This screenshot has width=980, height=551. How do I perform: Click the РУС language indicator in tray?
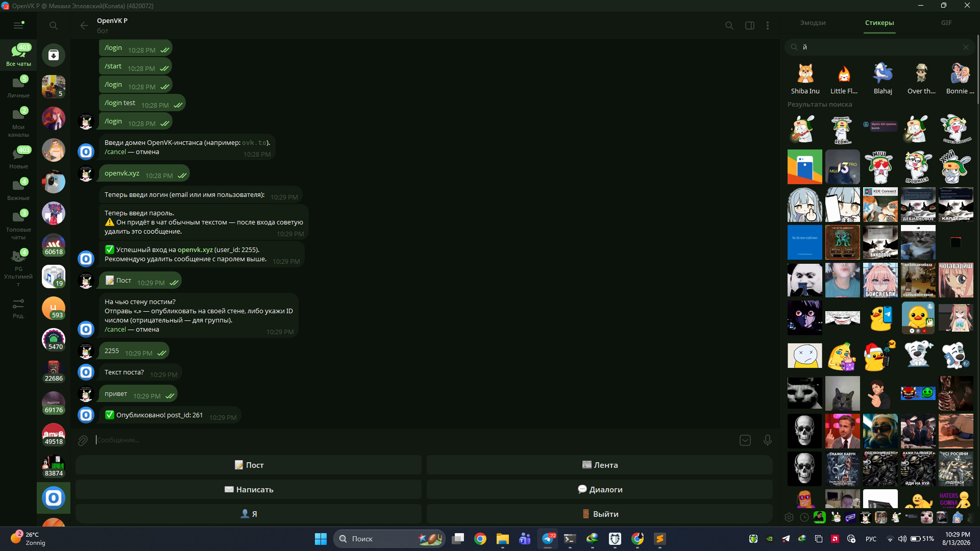tap(871, 539)
